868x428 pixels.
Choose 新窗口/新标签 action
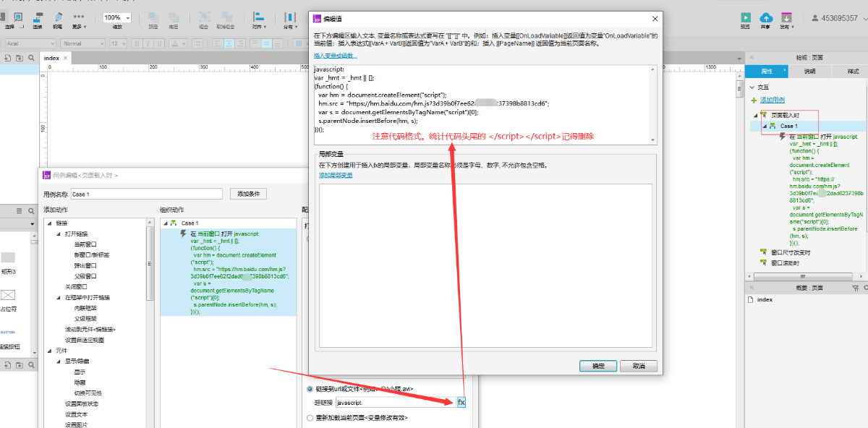coord(91,255)
